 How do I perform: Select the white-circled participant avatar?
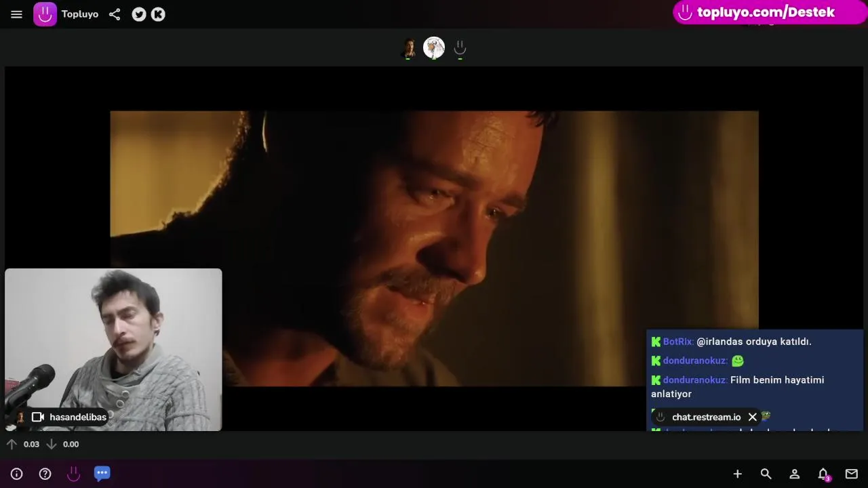pyautogui.click(x=434, y=47)
